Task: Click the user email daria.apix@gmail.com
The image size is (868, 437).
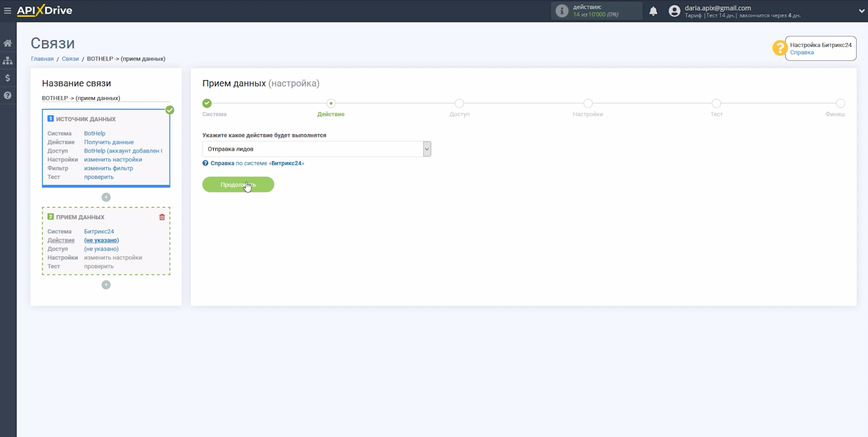Action: point(718,8)
